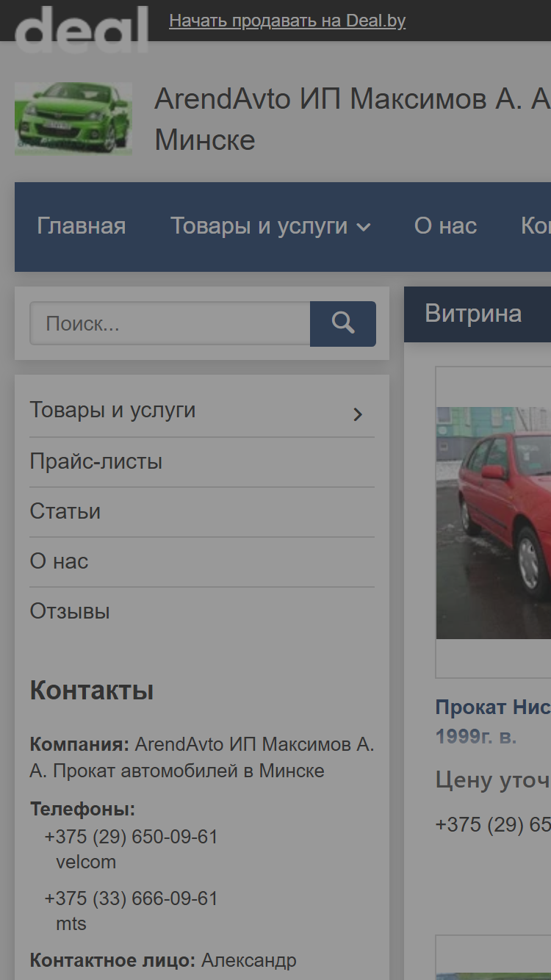Open the 'Главная' navigation item
The width and height of the screenshot is (551, 980).
pyautogui.click(x=82, y=226)
